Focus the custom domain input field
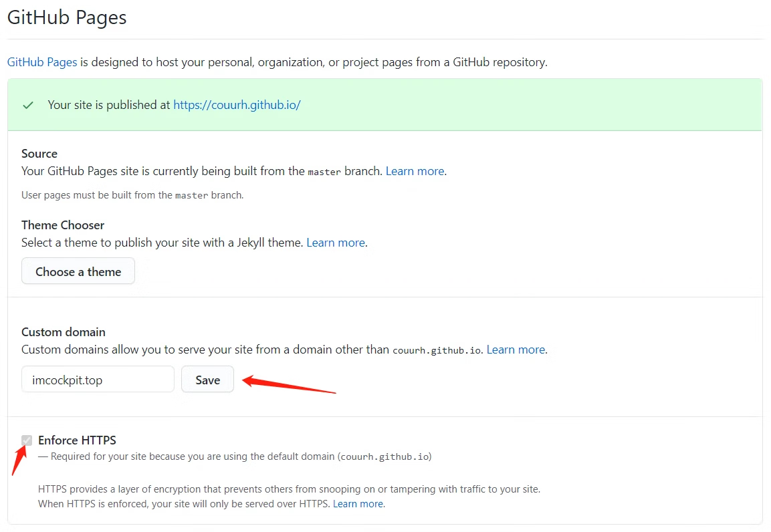Screen dimensions: 771x532 (x=98, y=379)
